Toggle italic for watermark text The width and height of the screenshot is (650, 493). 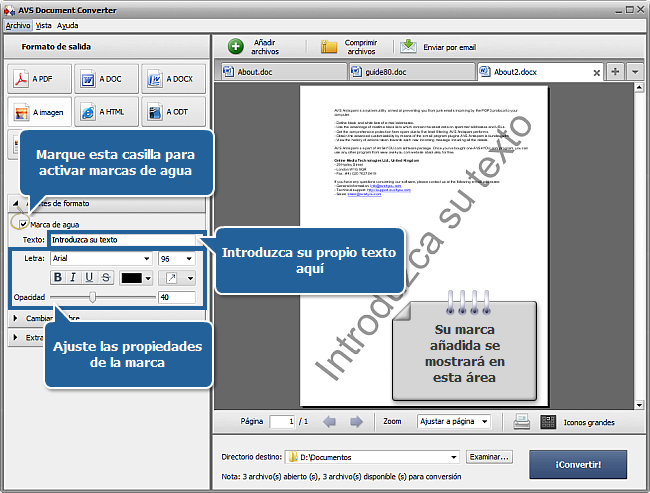pyautogui.click(x=73, y=277)
